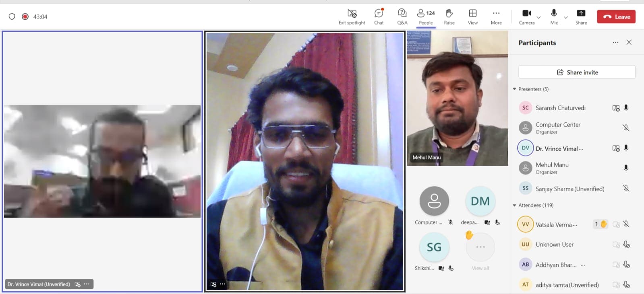644x294 pixels.
Task: Collapse the Presenters section
Action: point(514,89)
